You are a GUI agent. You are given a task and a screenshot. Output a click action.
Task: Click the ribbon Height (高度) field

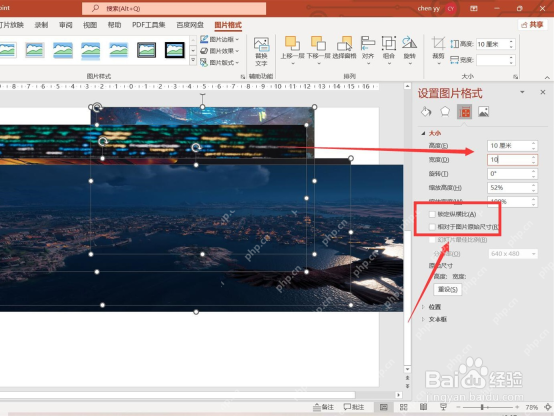click(x=496, y=44)
